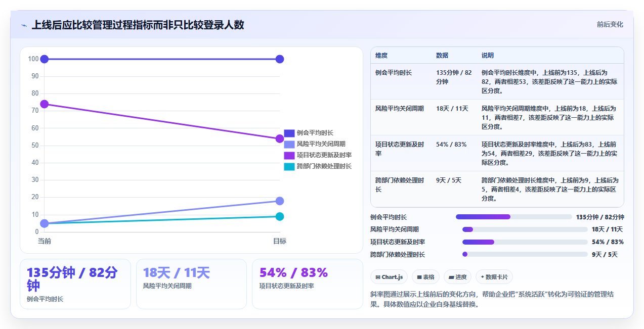Image resolution: width=644 pixels, height=329 pixels.
Task: Click the 跨部门依赖处理时长 table row name
Action: [400, 184]
